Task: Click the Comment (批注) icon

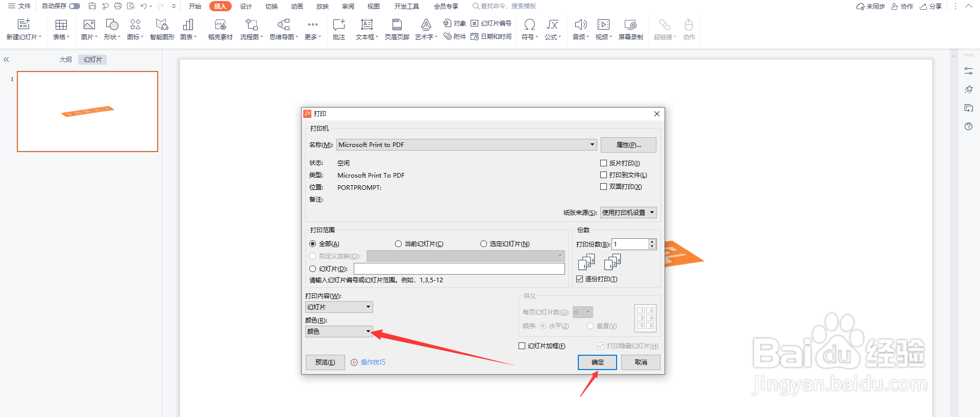Action: point(339,24)
